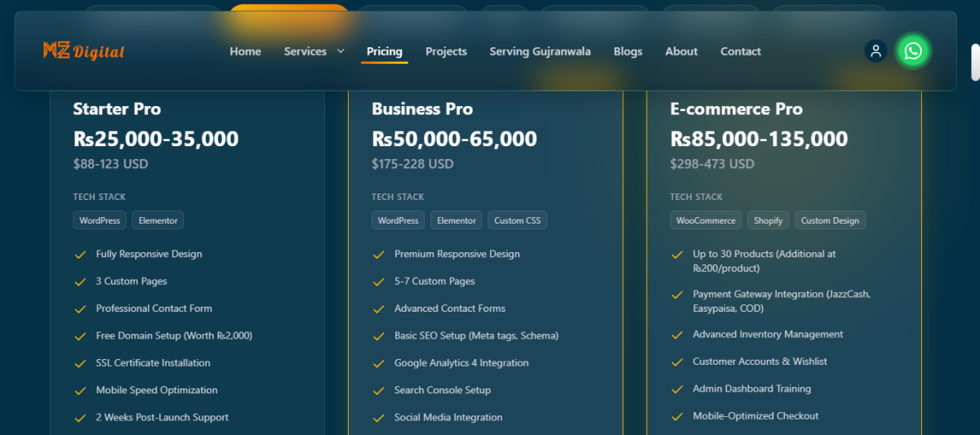Click checkmark beside Mobile-Optimized Checkout
This screenshot has height=435, width=980.
[x=677, y=416]
